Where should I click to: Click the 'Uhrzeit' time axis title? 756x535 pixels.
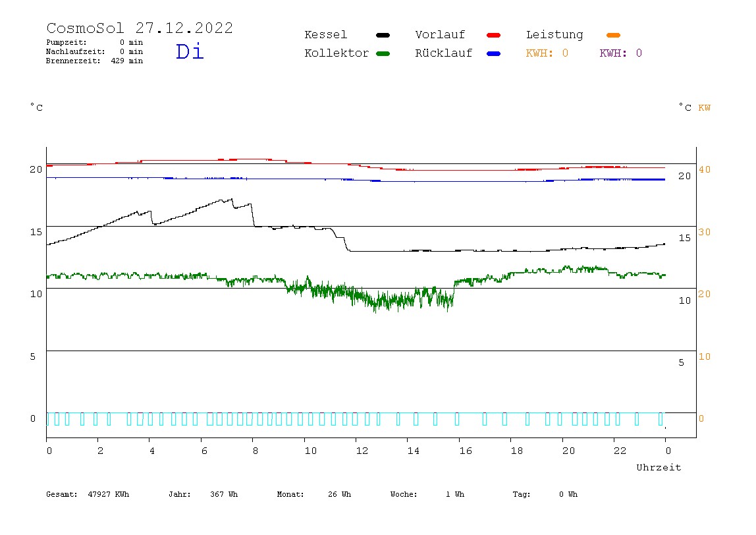659,467
